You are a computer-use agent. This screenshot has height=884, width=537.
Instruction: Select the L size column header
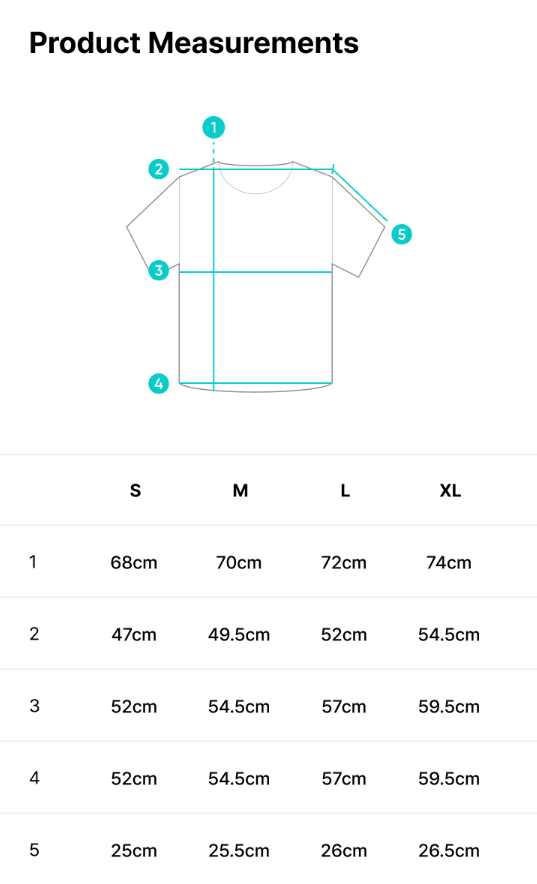tap(345, 490)
